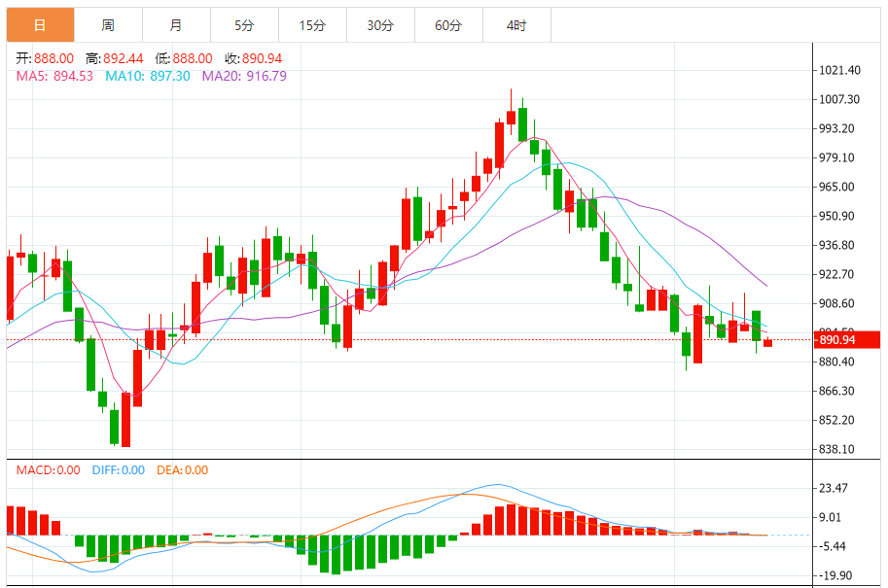The image size is (888, 588).
Task: Click the 993.20 price axis label
Action: coord(837,128)
